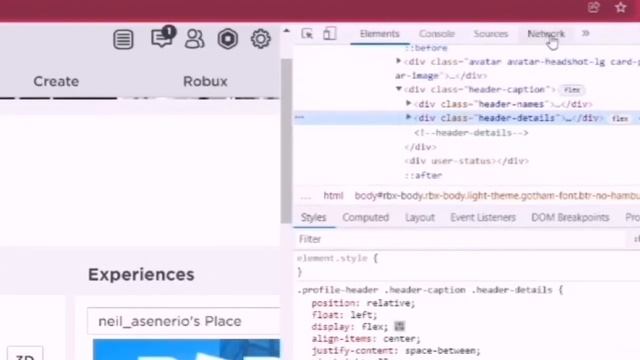Open neil_asenerio's Place experience

[x=170, y=321]
